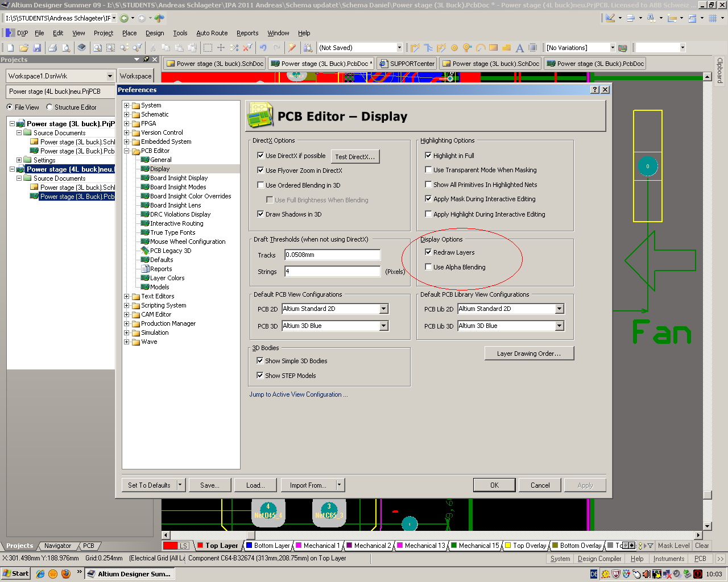Select the interactive routing tool icon
Screen dimensions: 728x582
click(x=415, y=48)
